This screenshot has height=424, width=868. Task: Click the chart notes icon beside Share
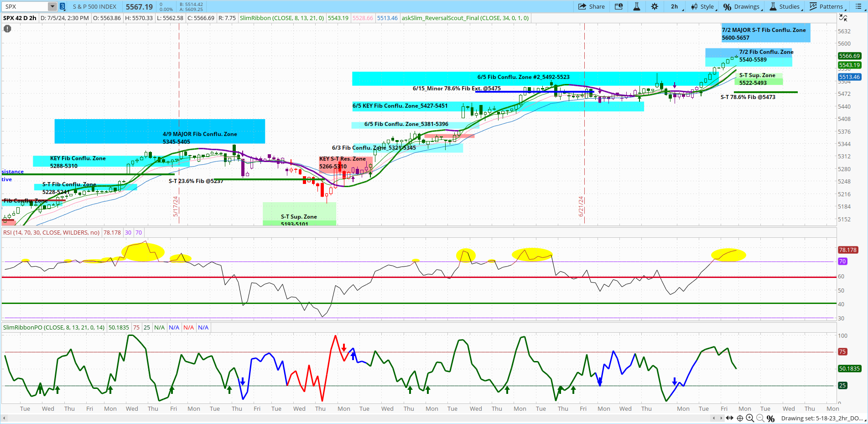[x=619, y=6]
